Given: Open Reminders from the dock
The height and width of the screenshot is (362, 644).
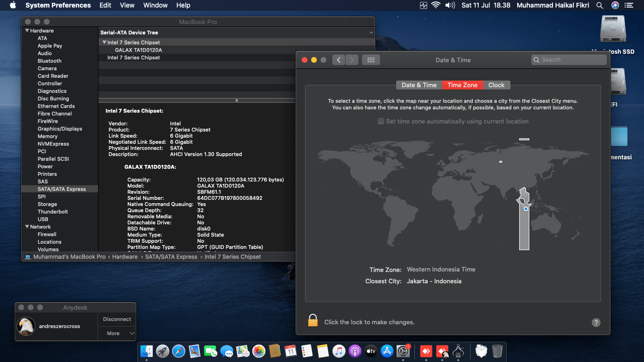Looking at the screenshot, I should (x=307, y=351).
